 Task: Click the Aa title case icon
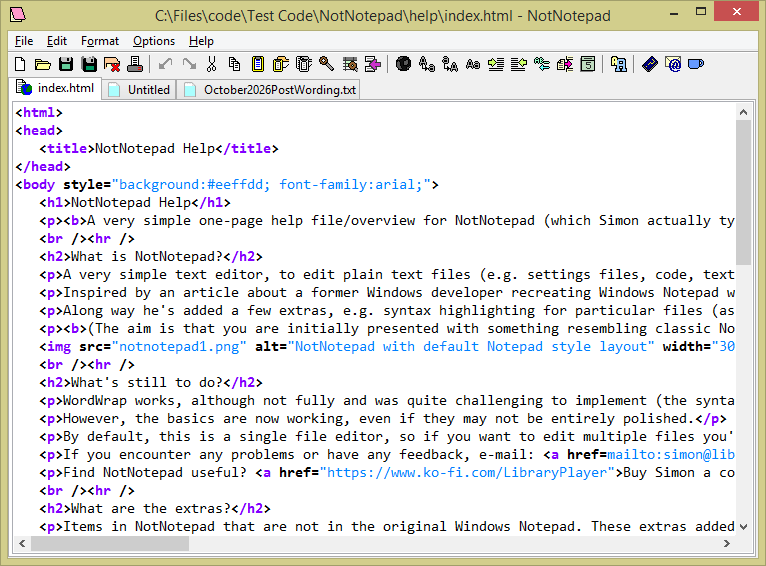[x=473, y=64]
